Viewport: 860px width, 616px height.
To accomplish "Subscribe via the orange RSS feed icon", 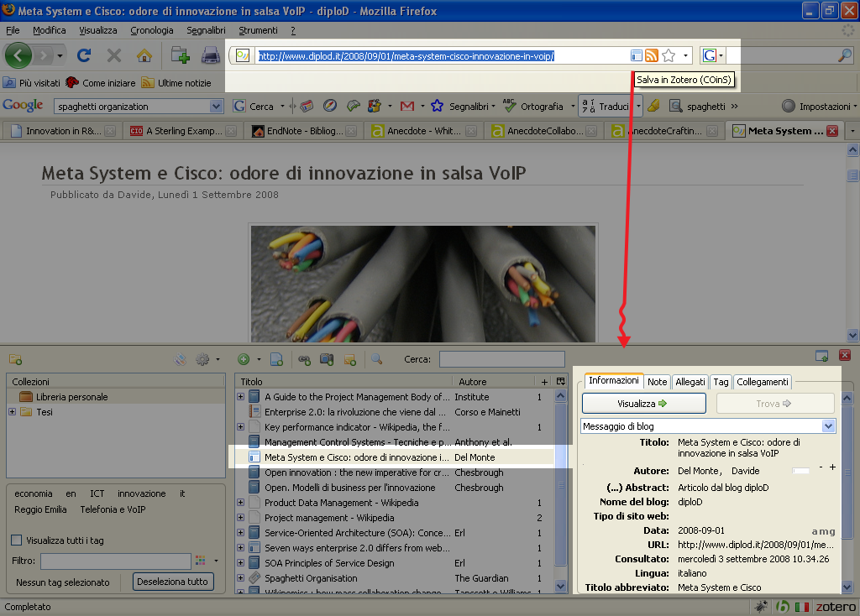I will (x=652, y=55).
